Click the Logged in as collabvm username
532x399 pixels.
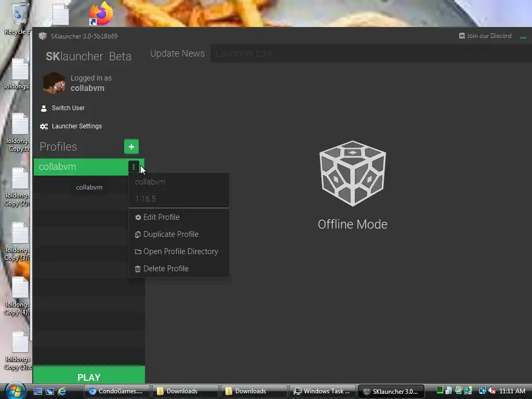(x=87, y=88)
